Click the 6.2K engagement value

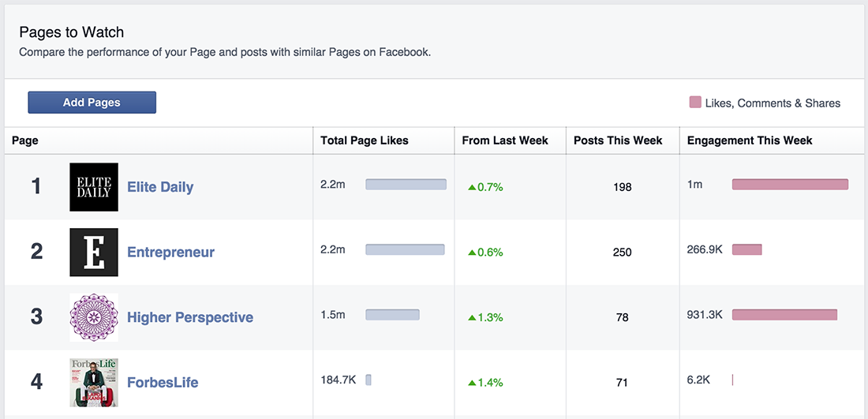[x=698, y=380]
